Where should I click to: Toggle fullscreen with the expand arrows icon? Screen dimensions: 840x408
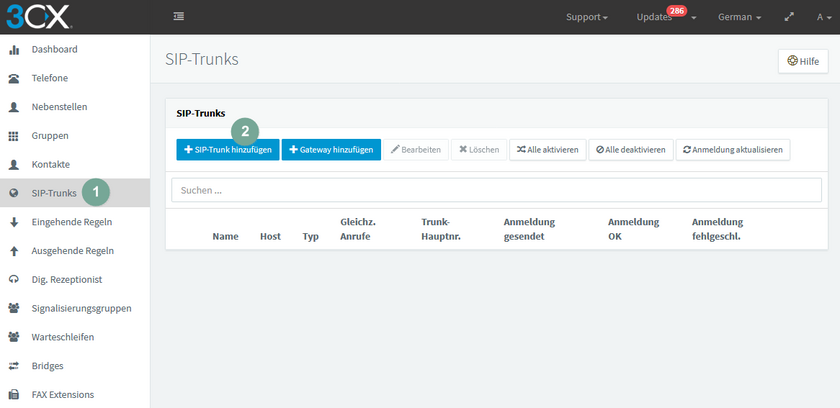(x=789, y=17)
